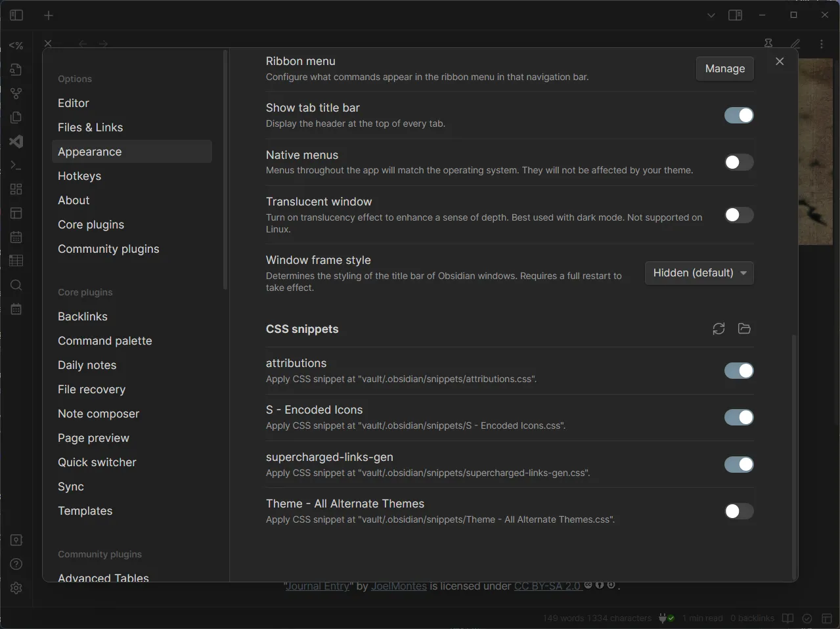
Task: Open the terminal icon in the left ribbon
Action: (x=16, y=165)
